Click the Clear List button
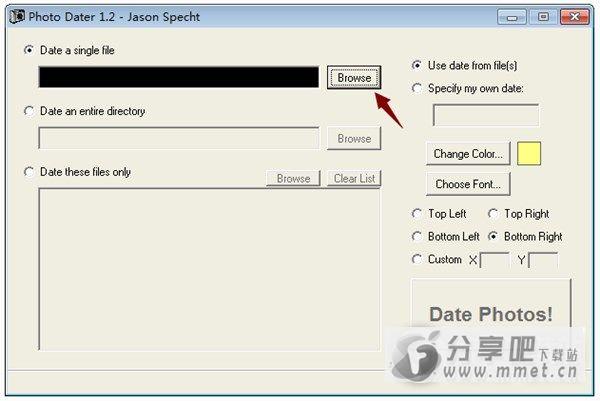Screen dimensions: 600x401 354,178
